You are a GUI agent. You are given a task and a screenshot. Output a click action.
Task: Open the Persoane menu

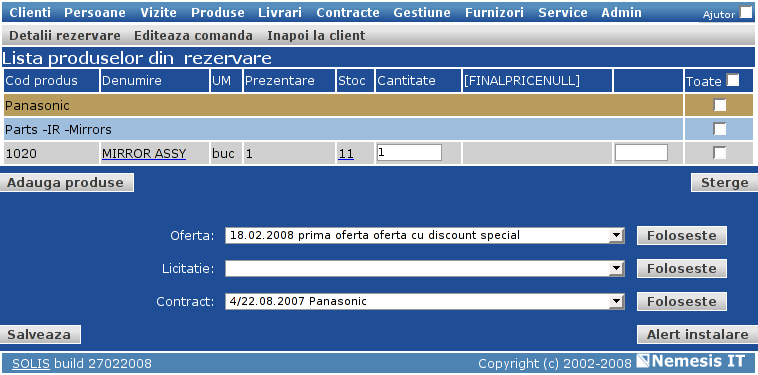(x=95, y=13)
